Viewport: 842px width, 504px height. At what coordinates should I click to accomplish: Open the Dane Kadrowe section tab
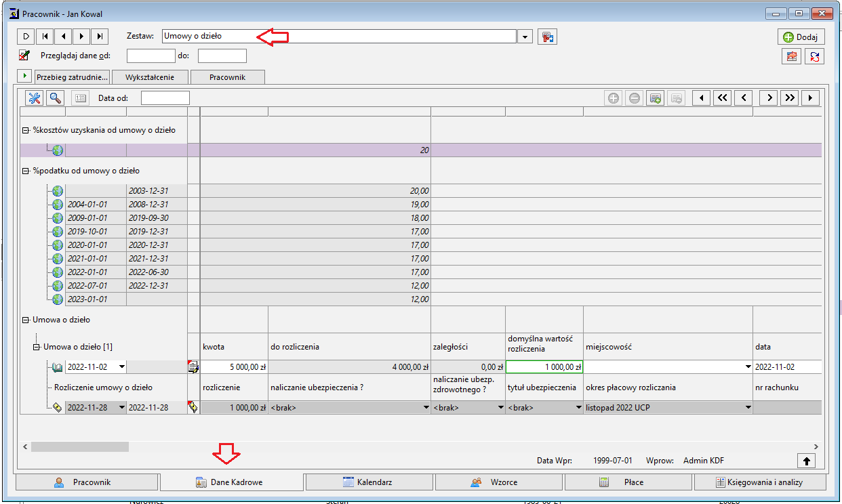[x=232, y=482]
